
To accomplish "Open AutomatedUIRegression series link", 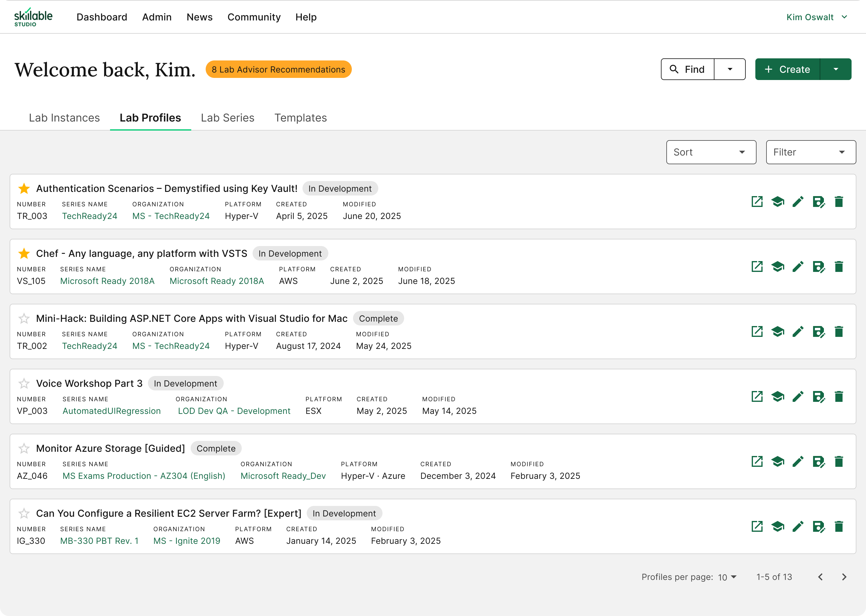I will 112,411.
